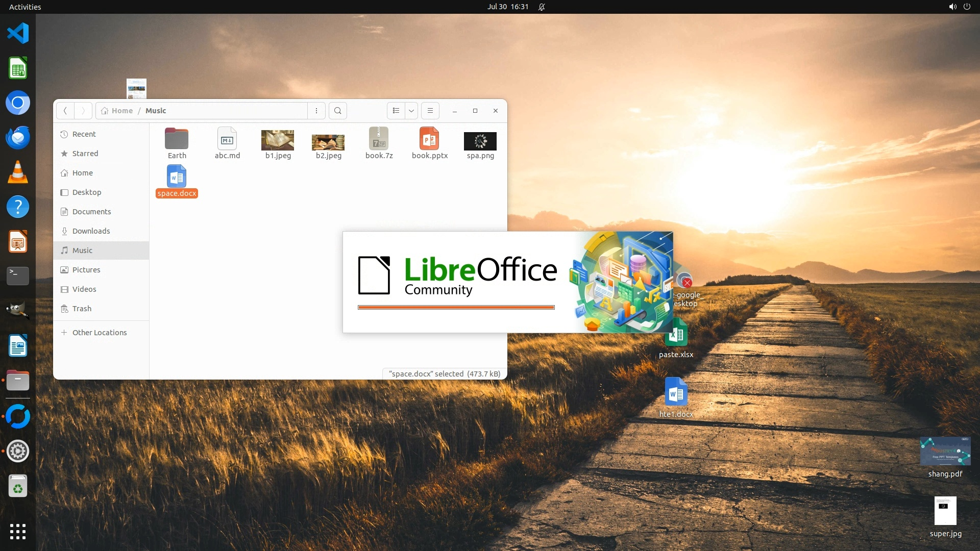Open VLC media player from dock
Image resolution: width=980 pixels, height=551 pixels.
18,172
